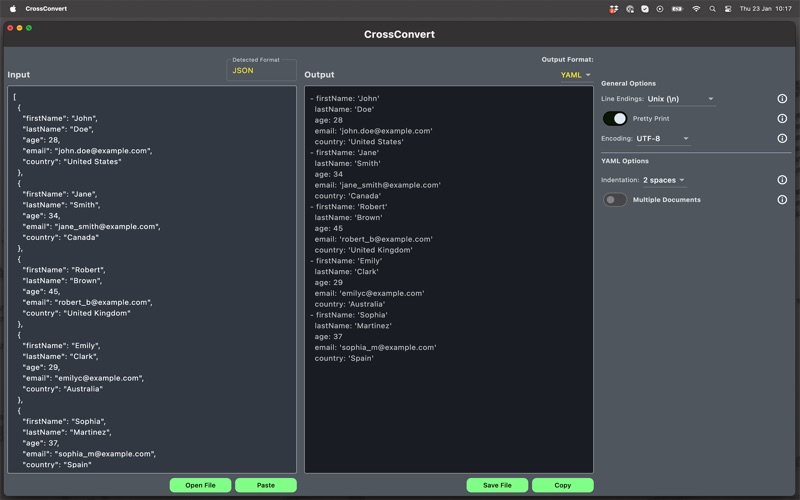Viewport: 800px width, 500px height.
Task: Open info for Line Endings option
Action: [x=782, y=98]
